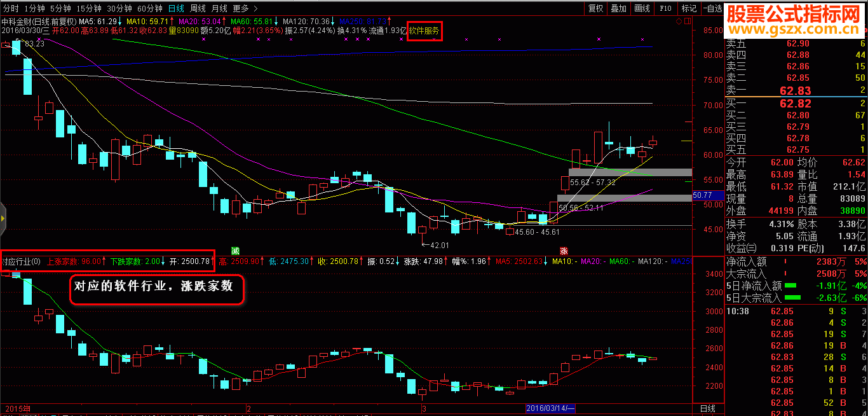Open the 画线 drawing tools
The height and width of the screenshot is (416, 868).
click(x=642, y=9)
